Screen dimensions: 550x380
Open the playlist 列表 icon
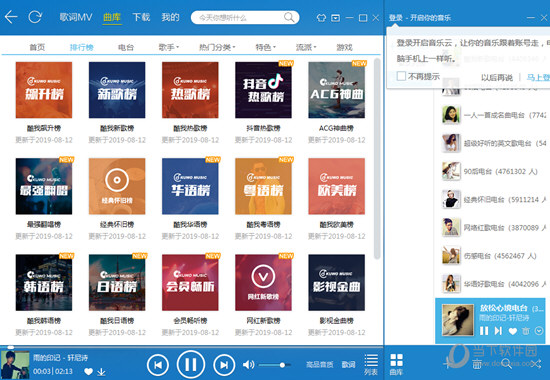pyautogui.click(x=371, y=364)
